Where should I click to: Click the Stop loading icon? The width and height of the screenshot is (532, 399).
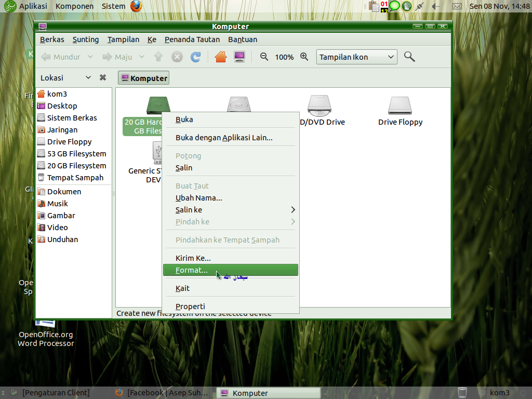(177, 57)
